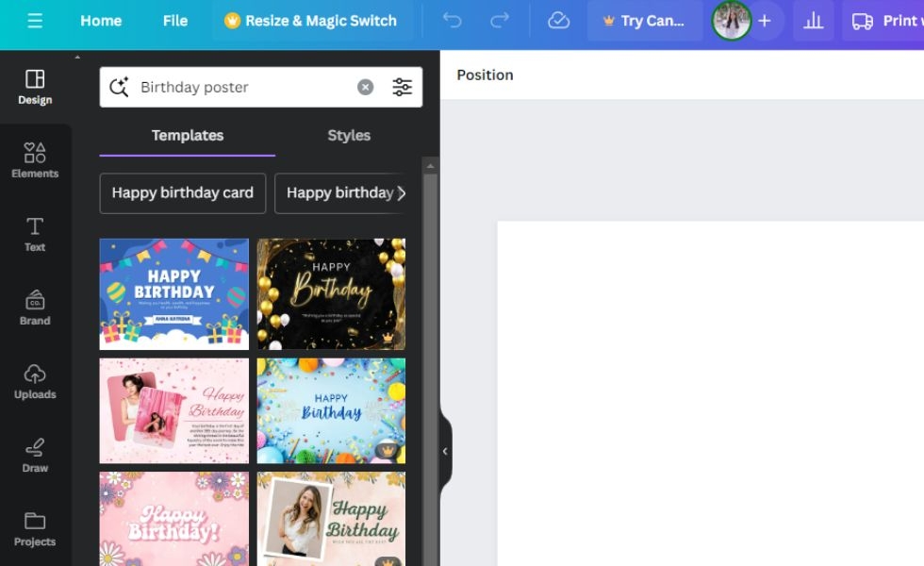Open the Uploads panel
The width and height of the screenshot is (924, 566).
[35, 381]
